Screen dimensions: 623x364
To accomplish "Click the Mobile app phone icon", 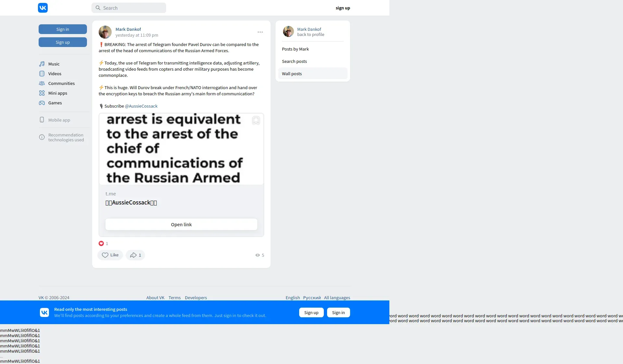I will pos(42,120).
